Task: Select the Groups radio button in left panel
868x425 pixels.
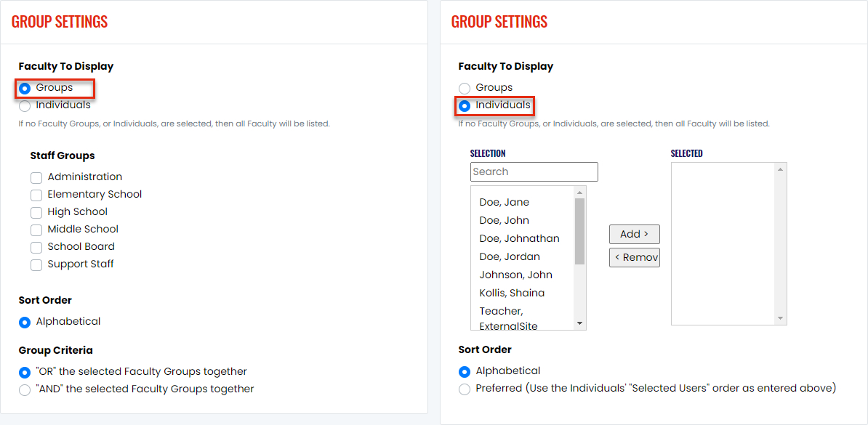Action: tap(25, 89)
